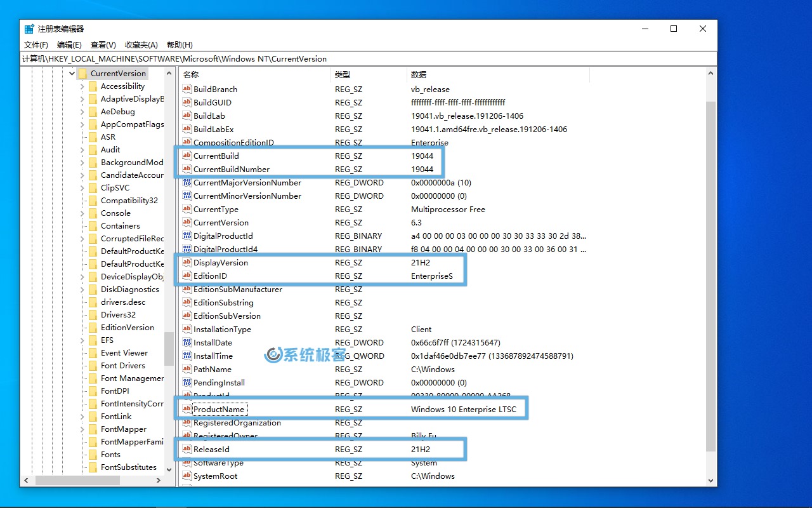The image size is (812, 508).
Task: Click the CurrentType value icon
Action: pyautogui.click(x=187, y=210)
